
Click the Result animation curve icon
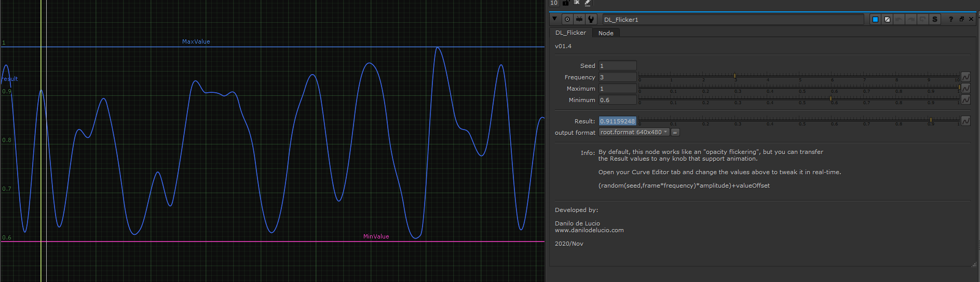click(965, 121)
